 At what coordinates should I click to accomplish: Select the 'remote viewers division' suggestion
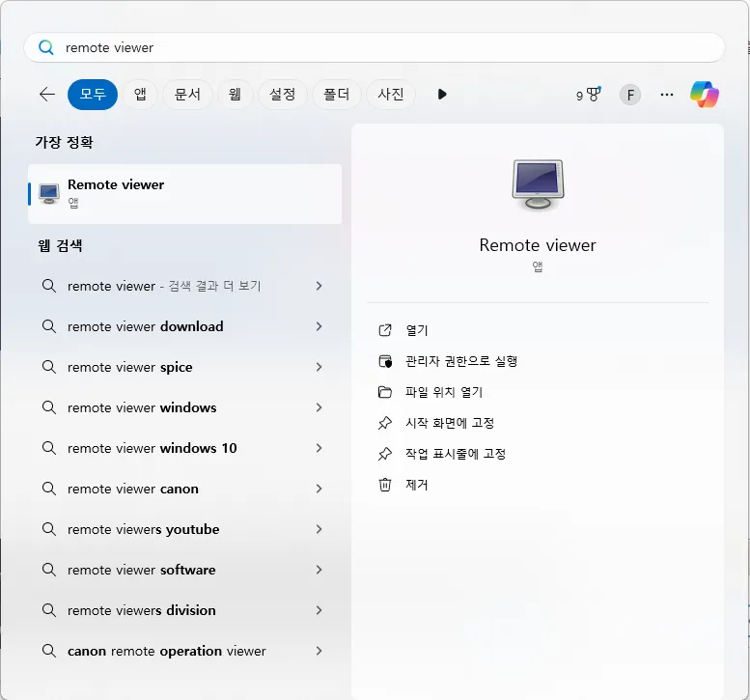click(184, 610)
